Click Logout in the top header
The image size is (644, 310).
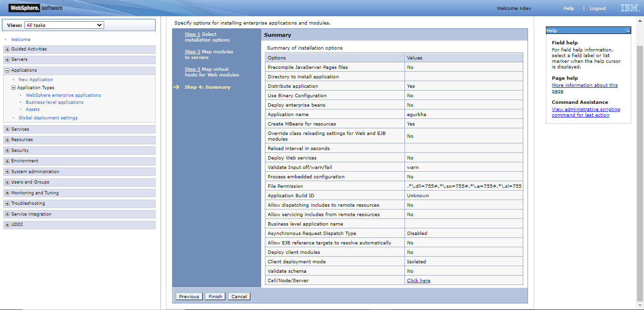click(598, 8)
